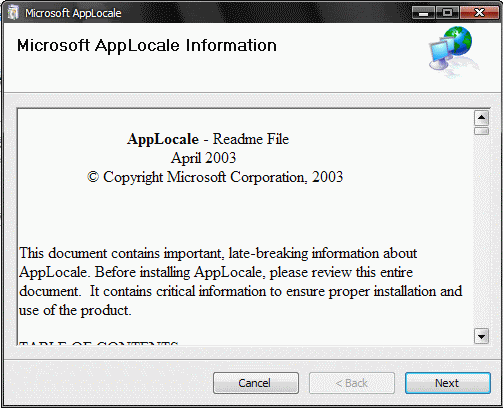This screenshot has height=408, width=503.
Task: Select the readme scrollbar thumb
Action: 481,131
